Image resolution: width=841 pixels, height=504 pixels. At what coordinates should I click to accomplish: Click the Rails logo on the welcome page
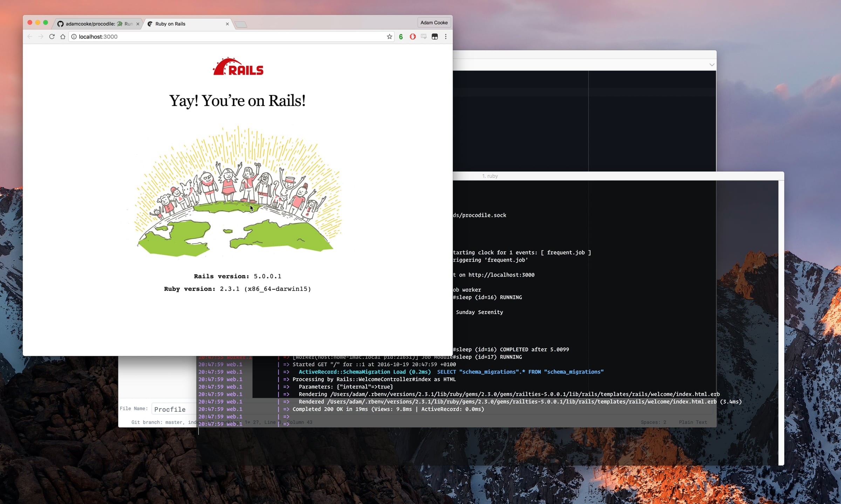point(238,66)
